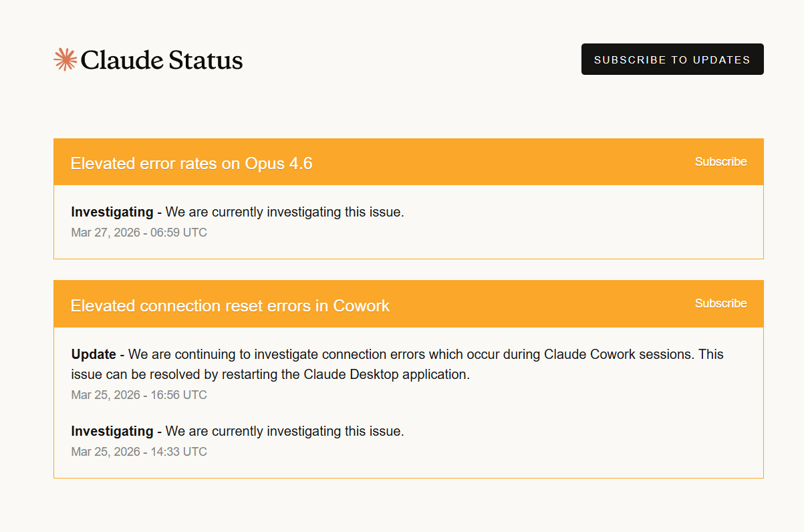804x532 pixels.
Task: Click the white body area of the Opus 4.6 incident card
Action: pos(408,222)
